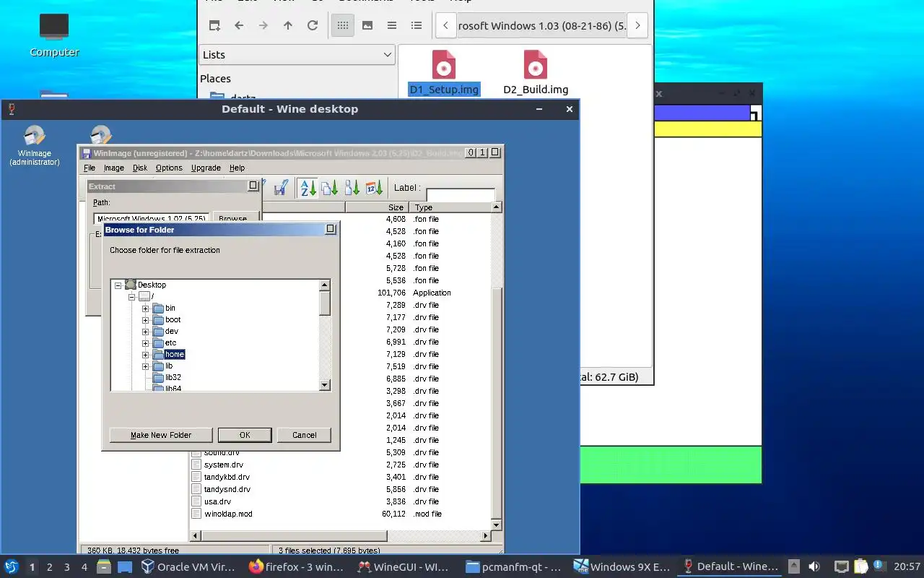Click the sort by size toolbar icon
924x578 pixels.
pos(352,188)
